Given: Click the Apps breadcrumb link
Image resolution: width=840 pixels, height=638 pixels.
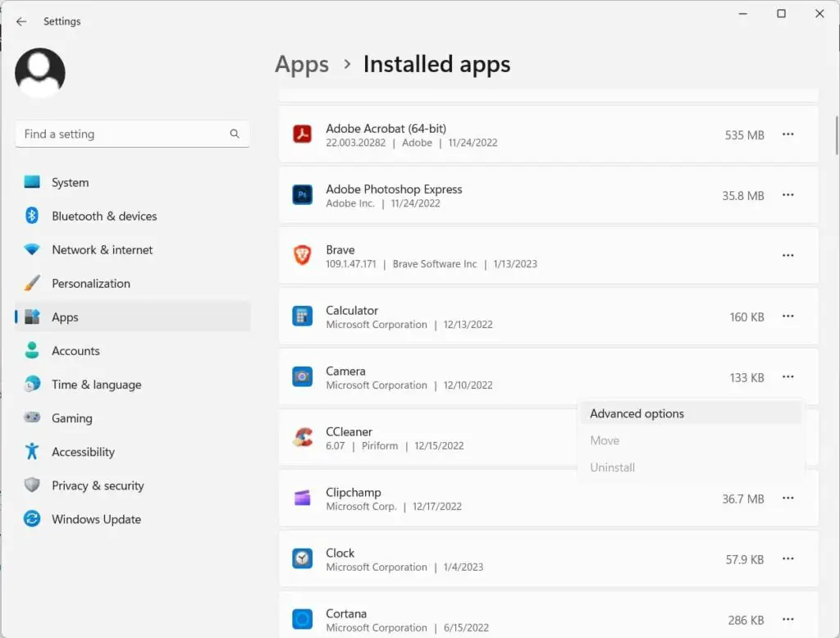Looking at the screenshot, I should coord(302,65).
